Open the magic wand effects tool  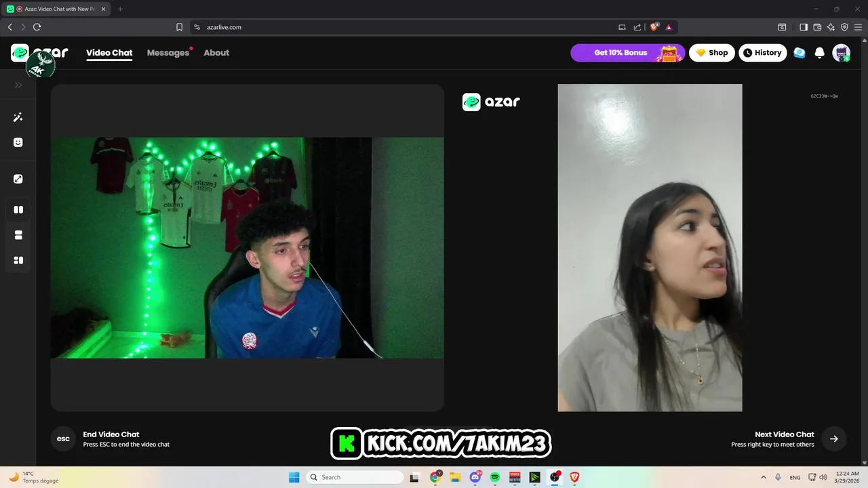18,117
